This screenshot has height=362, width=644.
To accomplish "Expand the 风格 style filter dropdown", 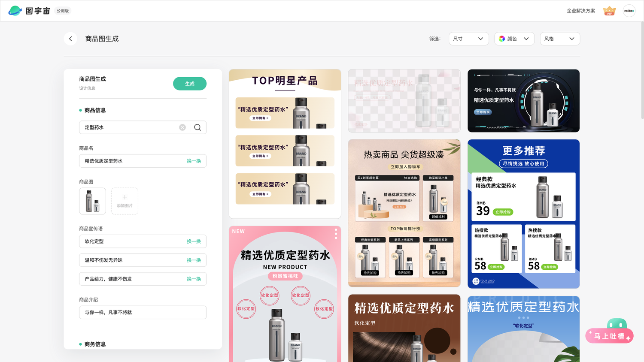I will click(560, 39).
